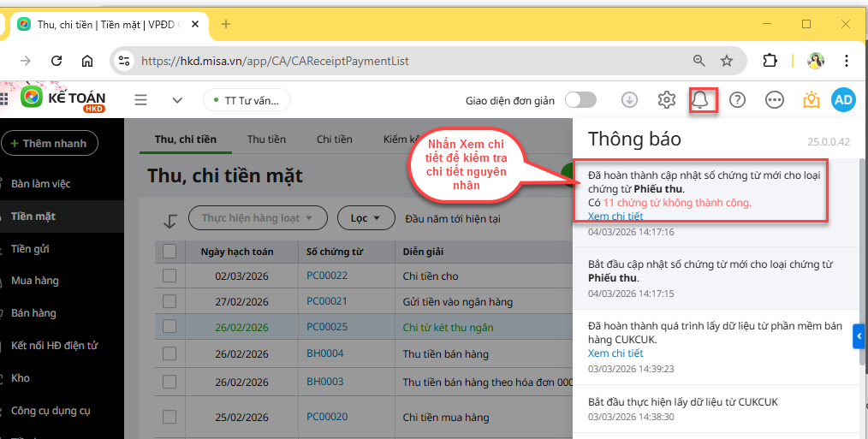Switch to the Thu tiền tab
The width and height of the screenshot is (868, 439).
[266, 139]
